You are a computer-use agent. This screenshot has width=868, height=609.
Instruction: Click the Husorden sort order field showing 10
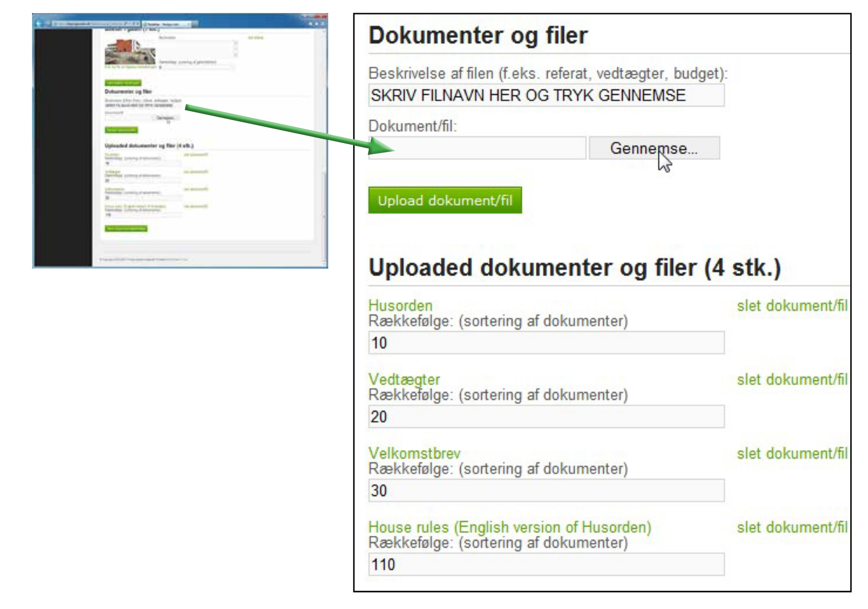click(x=546, y=343)
